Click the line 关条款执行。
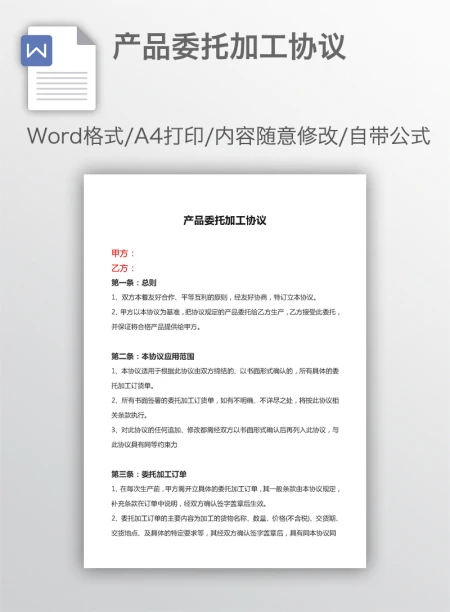450x612 pixels. click(129, 415)
